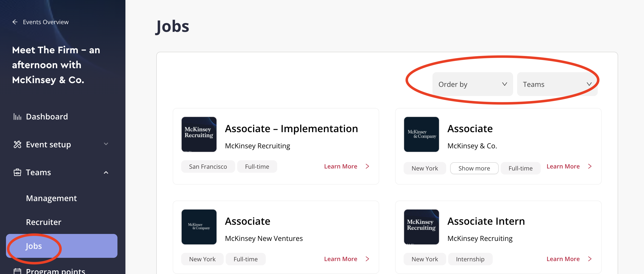Image resolution: width=644 pixels, height=274 pixels.
Task: Open the McKinsey New Ventures Associate title
Action: 248,221
